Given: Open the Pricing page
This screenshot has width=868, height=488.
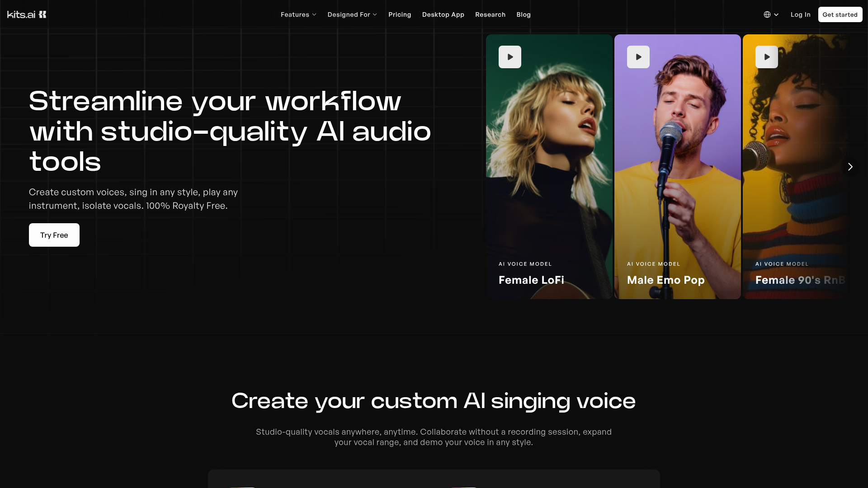Looking at the screenshot, I should pyautogui.click(x=399, y=14).
